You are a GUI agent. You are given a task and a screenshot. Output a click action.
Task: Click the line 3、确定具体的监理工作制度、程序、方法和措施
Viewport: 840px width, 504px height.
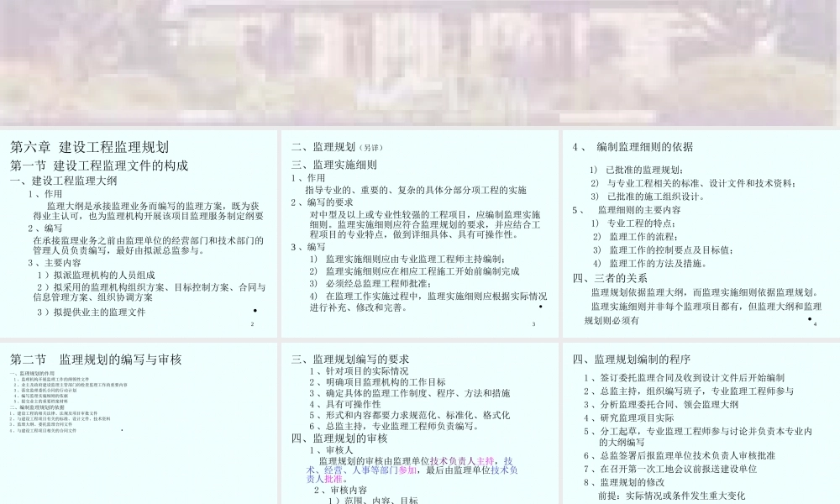pos(409,394)
